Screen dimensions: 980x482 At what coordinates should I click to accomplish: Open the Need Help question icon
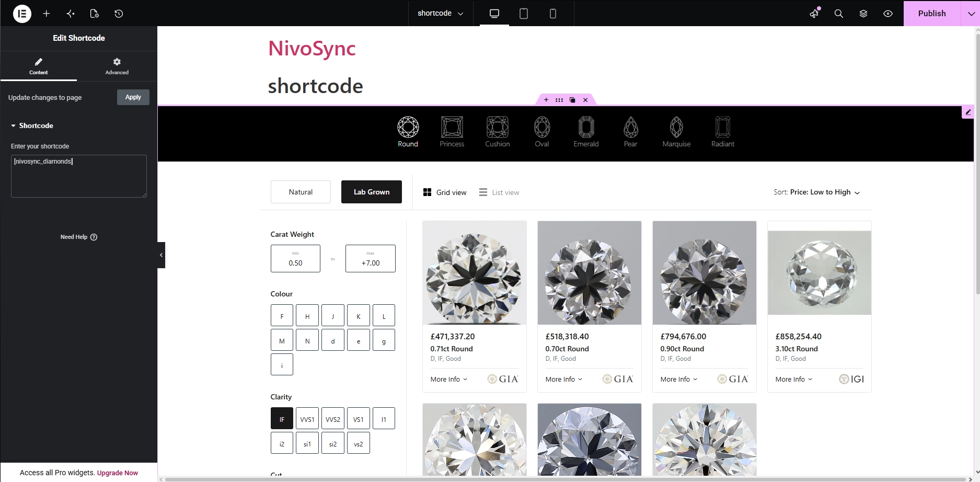pos(94,237)
